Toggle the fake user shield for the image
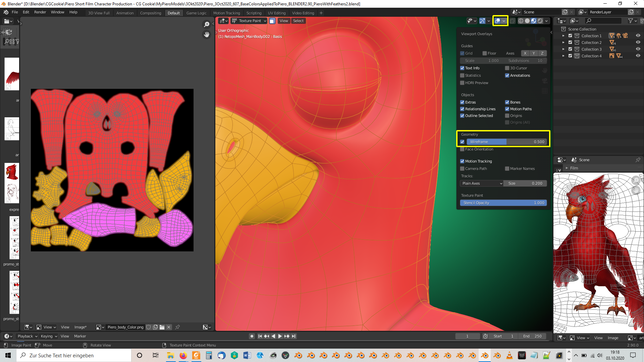644x362 pixels. click(149, 327)
